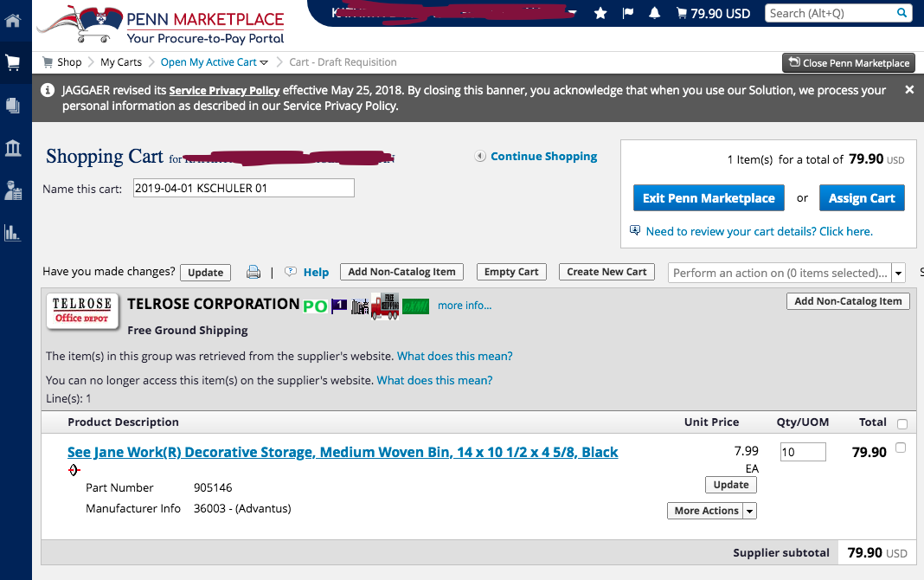
Task: Expand the user name dropdown in header
Action: coord(573,12)
